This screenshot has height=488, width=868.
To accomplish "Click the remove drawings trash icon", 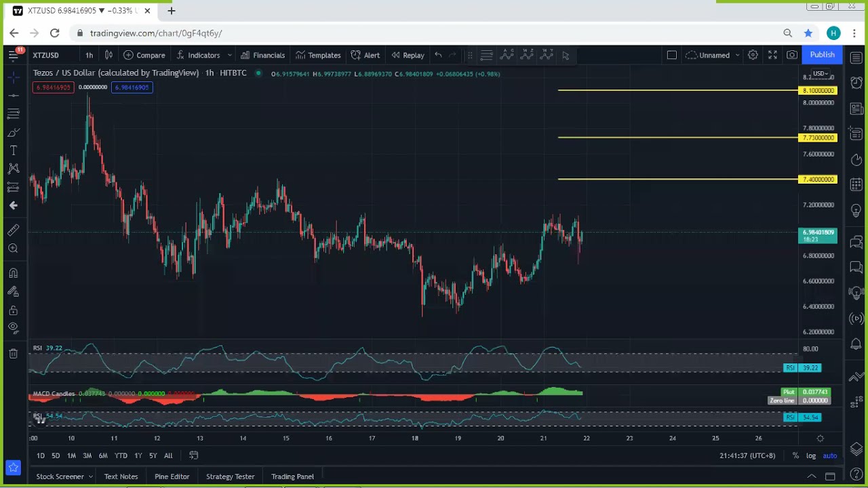I will coord(14,353).
